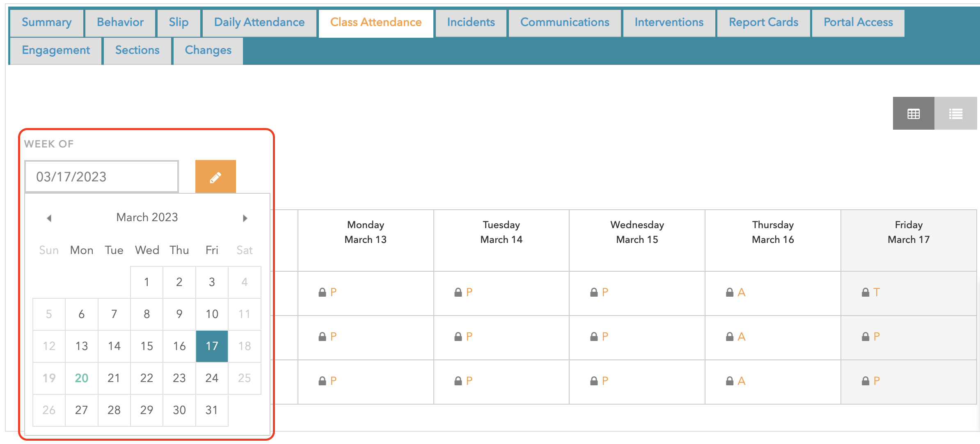Go to next month in calendar
Image resolution: width=980 pixels, height=444 pixels.
(x=245, y=218)
